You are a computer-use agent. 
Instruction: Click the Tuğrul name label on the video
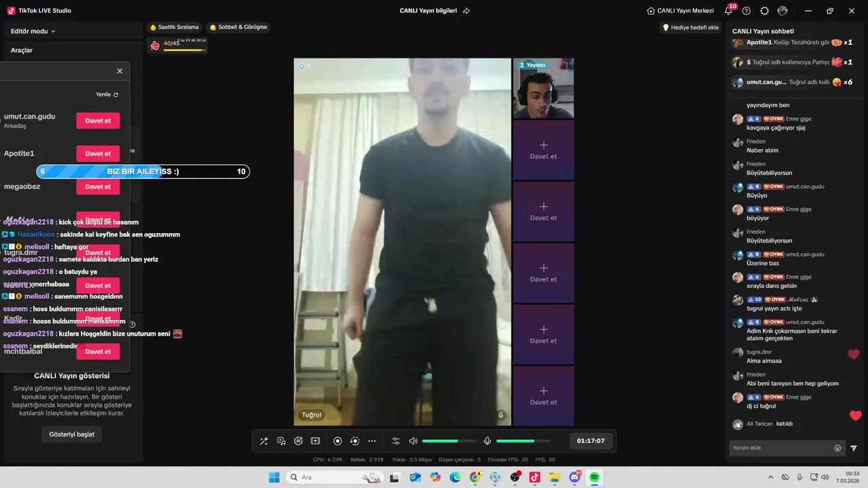tap(311, 415)
